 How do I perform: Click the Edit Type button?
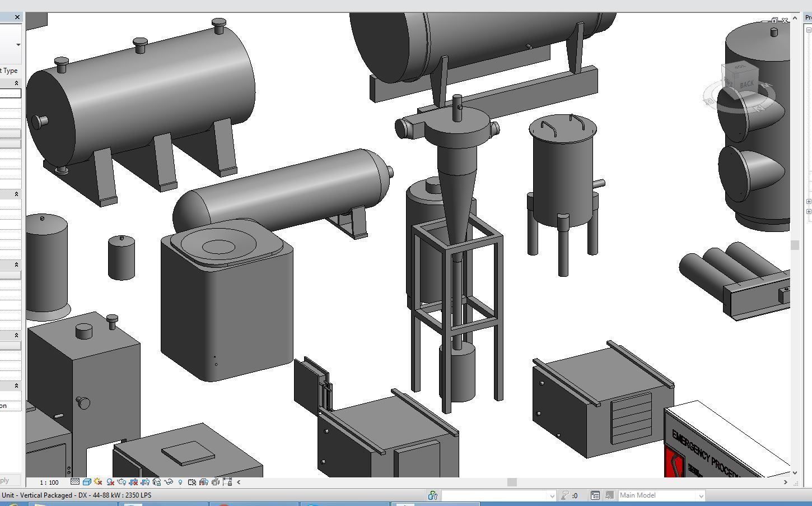pos(8,71)
